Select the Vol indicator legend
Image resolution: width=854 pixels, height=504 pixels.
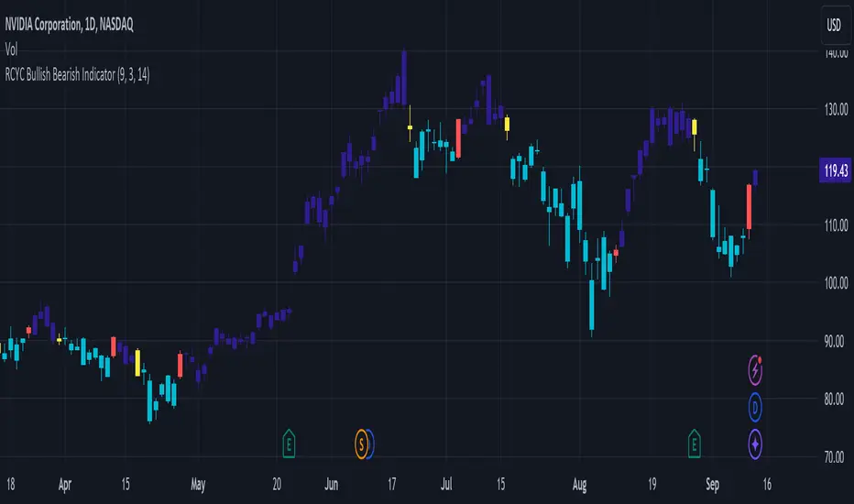coord(11,49)
